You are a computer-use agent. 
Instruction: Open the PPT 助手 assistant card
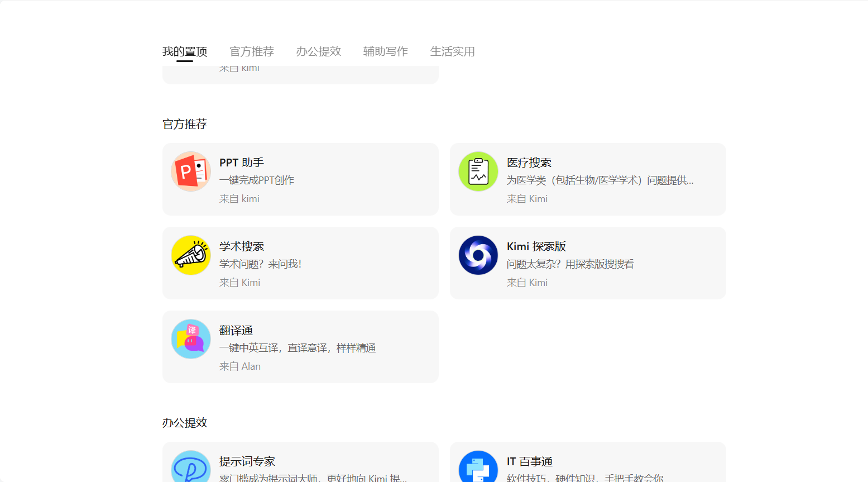[300, 179]
